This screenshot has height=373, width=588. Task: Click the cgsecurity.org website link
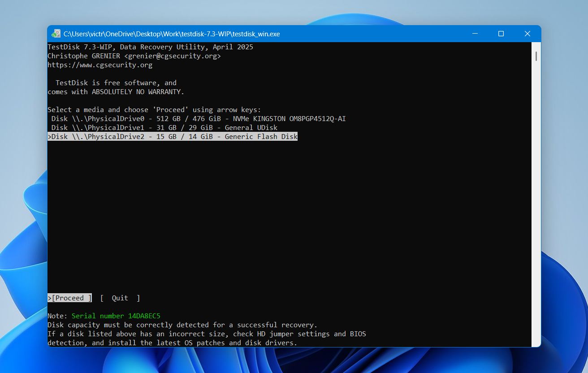click(100, 65)
